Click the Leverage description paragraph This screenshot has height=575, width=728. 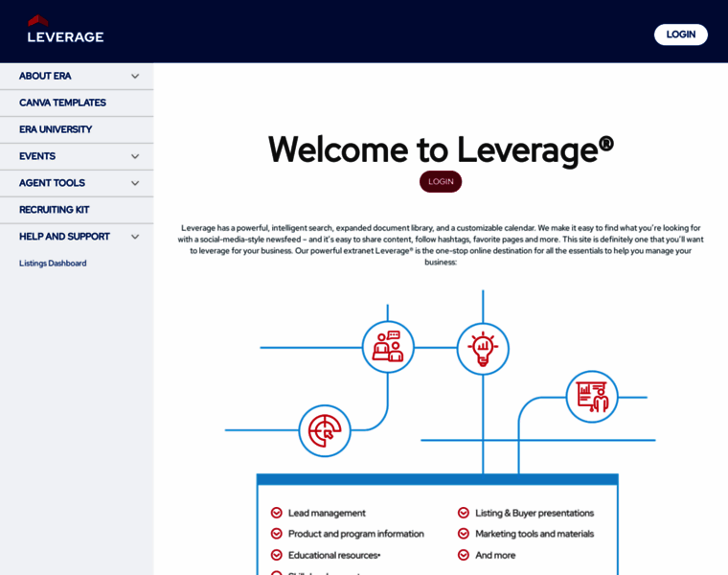click(x=441, y=244)
